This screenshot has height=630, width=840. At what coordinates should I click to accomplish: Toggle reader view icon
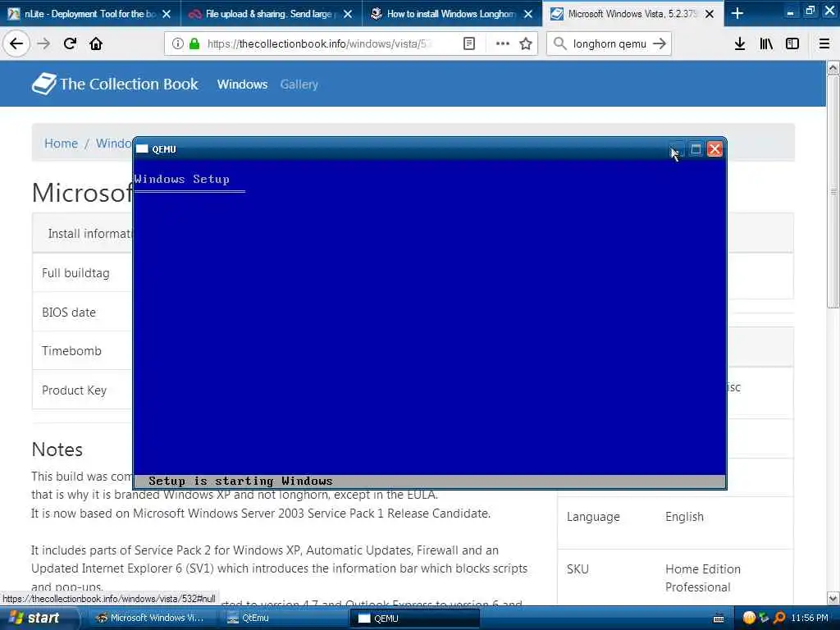(x=468, y=44)
